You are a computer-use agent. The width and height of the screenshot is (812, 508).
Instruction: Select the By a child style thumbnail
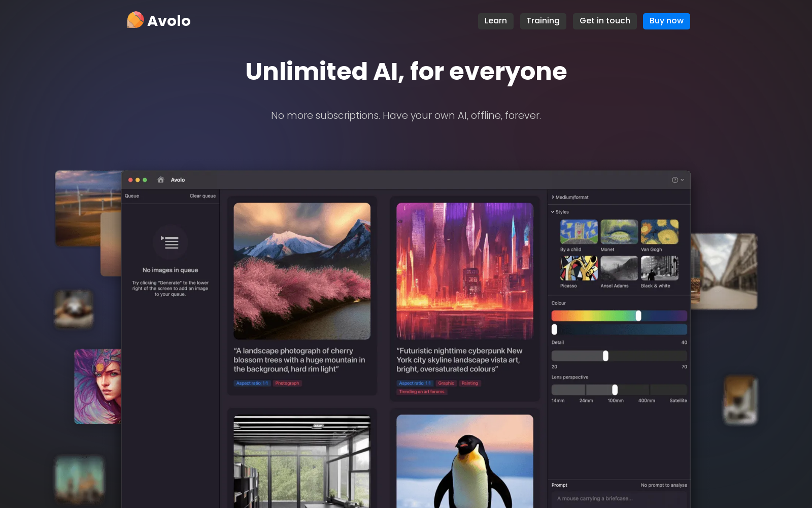[x=579, y=232]
